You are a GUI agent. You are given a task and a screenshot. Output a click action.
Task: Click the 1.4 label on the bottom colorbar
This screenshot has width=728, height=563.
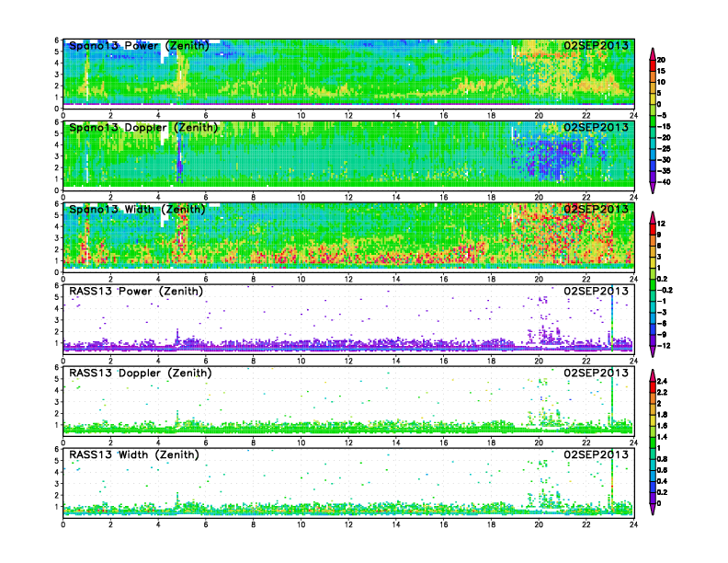point(662,437)
